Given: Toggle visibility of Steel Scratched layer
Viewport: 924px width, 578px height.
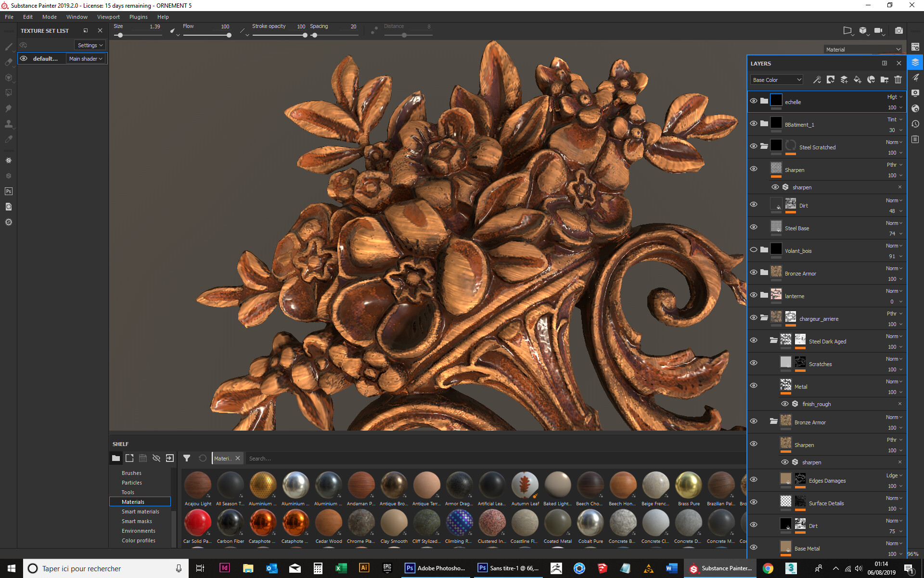Looking at the screenshot, I should pos(754,146).
